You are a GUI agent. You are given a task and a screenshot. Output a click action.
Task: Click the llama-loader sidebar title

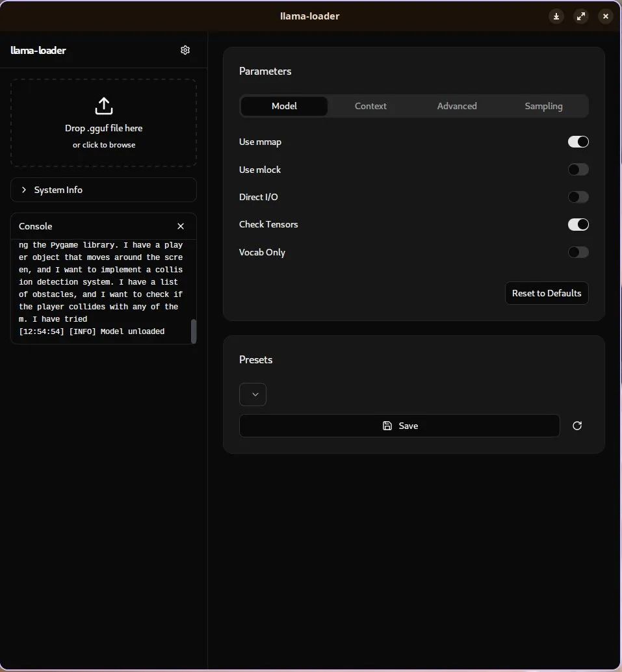coord(38,50)
